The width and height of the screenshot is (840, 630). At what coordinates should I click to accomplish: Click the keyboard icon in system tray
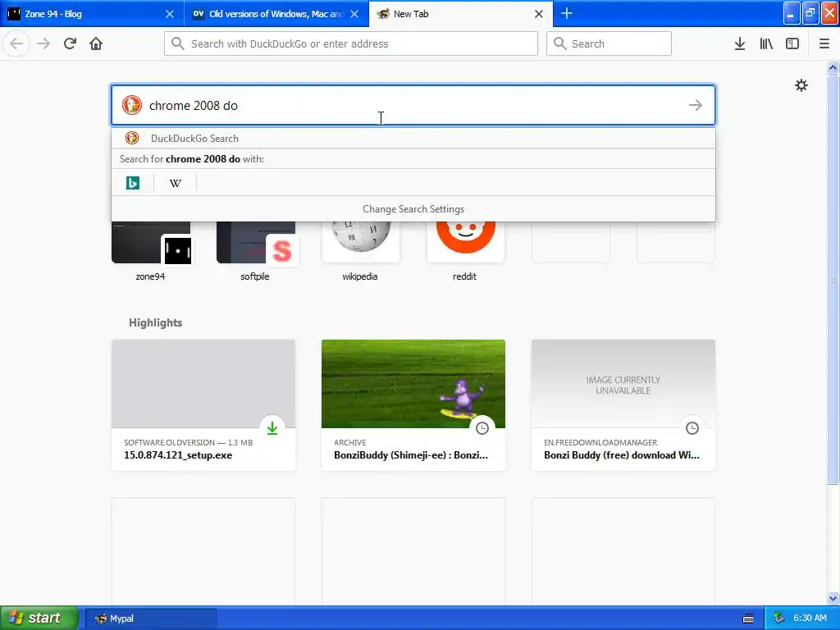(x=748, y=619)
